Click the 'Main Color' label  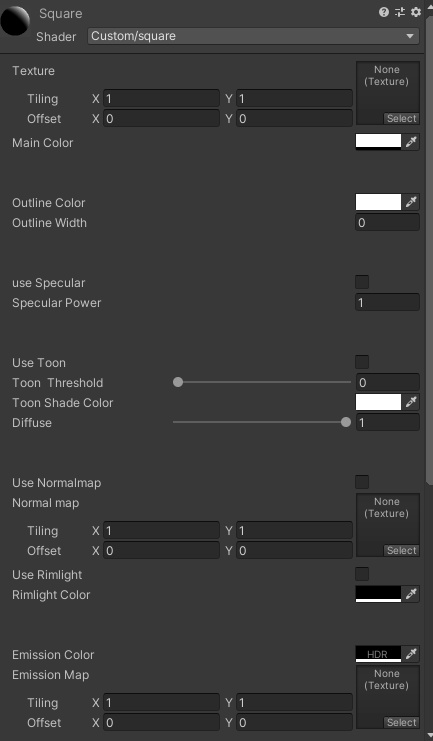(43, 142)
